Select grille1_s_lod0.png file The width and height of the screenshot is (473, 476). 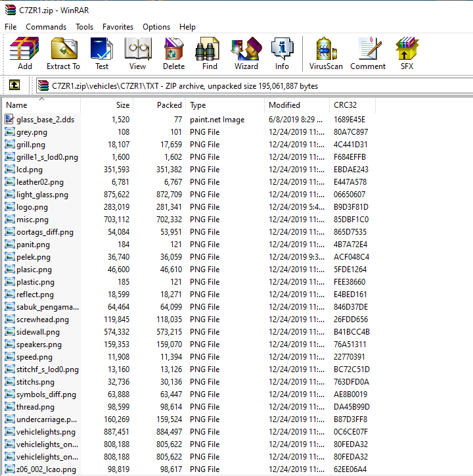(x=47, y=157)
